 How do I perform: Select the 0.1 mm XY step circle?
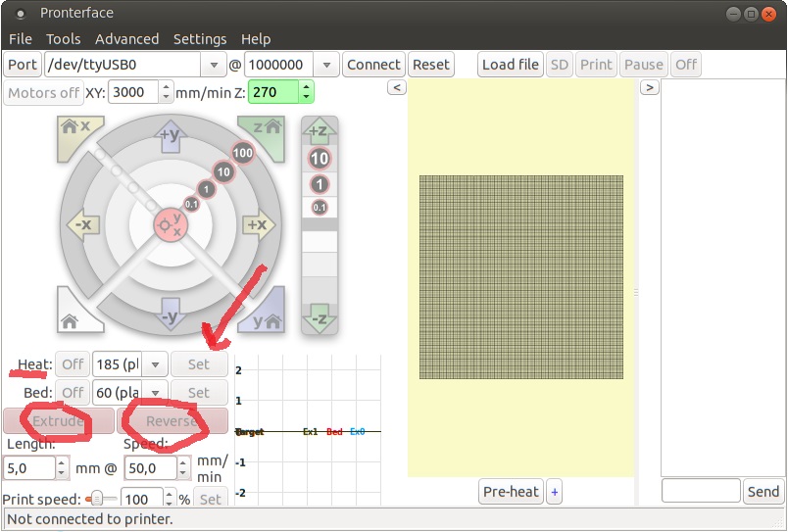point(191,204)
